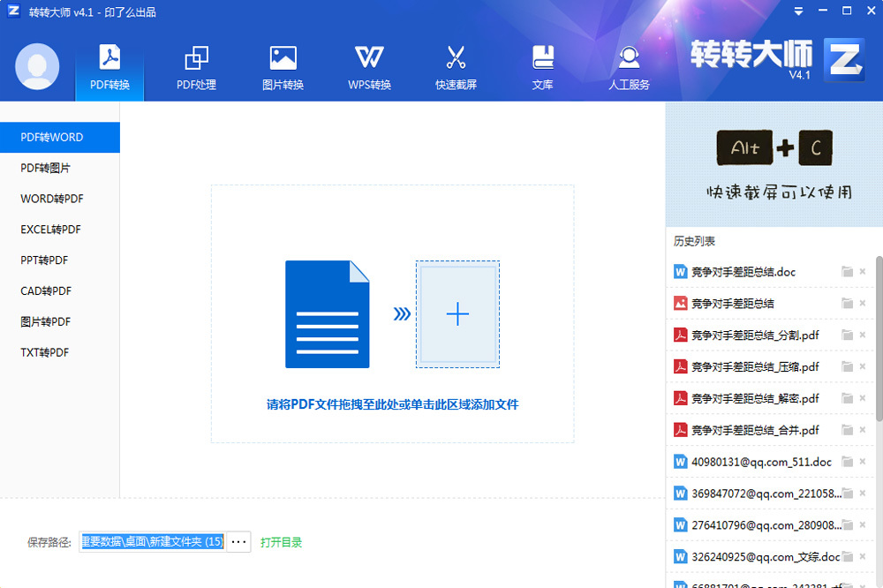Switch to 图片转换 tab

click(283, 68)
